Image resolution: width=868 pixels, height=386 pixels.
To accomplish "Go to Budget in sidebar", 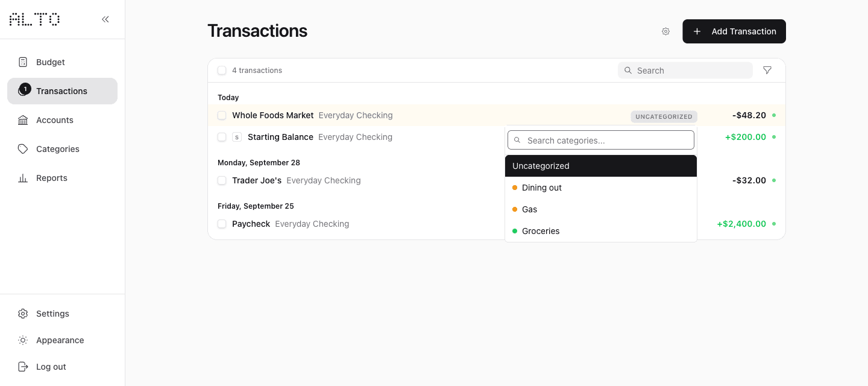I will tap(62, 62).
